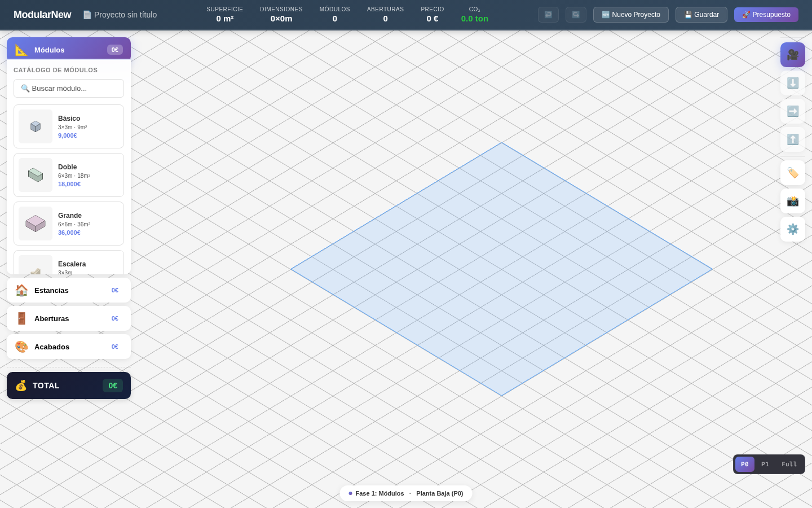Image resolution: width=812 pixels, height=508 pixels.
Task: Switch to P1 floor view
Action: 765,464
